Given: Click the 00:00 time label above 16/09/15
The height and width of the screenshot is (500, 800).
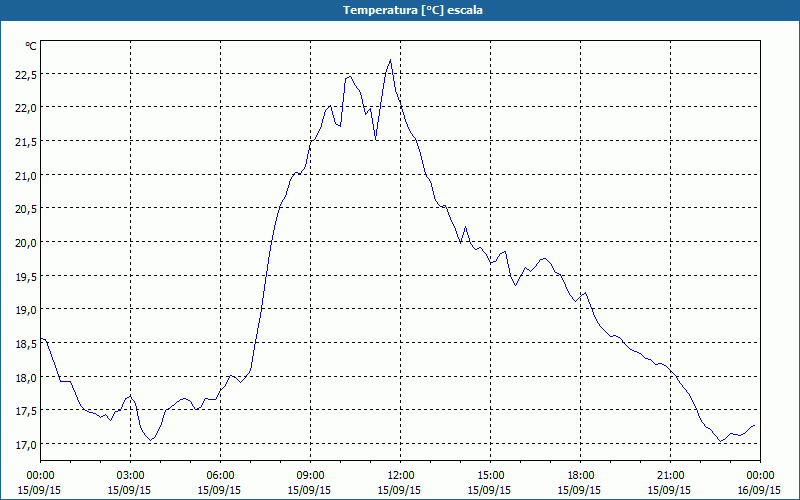Looking at the screenshot, I should (x=760, y=476).
